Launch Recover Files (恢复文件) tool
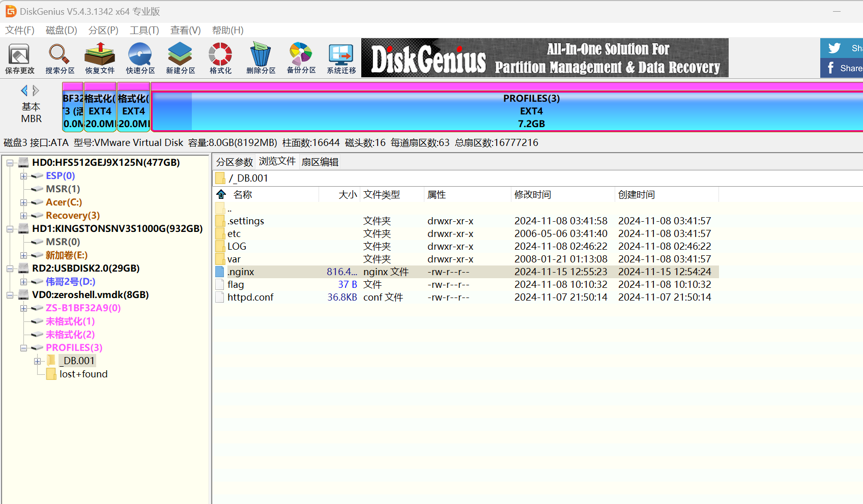 coord(100,58)
